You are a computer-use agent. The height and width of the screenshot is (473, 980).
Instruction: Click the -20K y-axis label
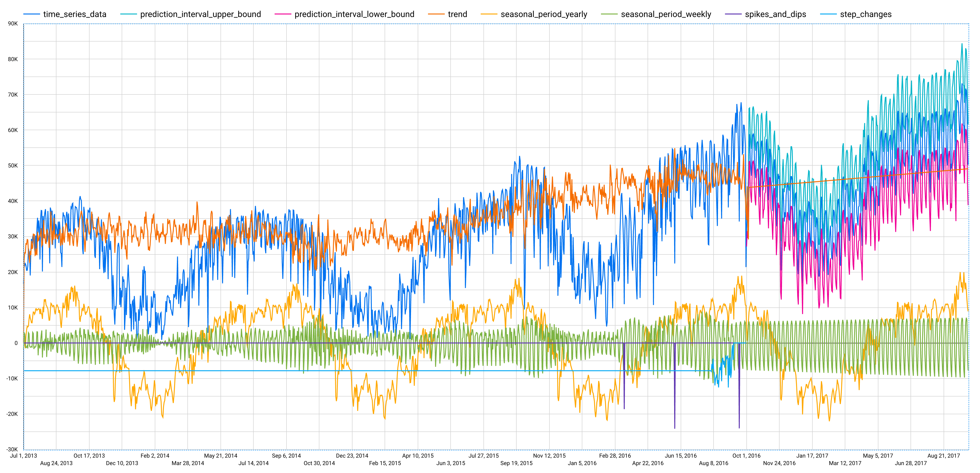12,414
